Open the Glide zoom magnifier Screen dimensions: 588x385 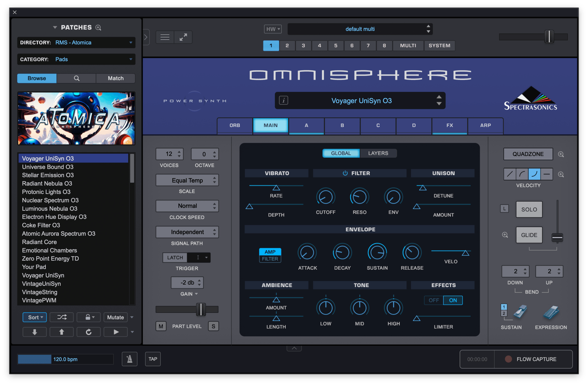pos(505,235)
